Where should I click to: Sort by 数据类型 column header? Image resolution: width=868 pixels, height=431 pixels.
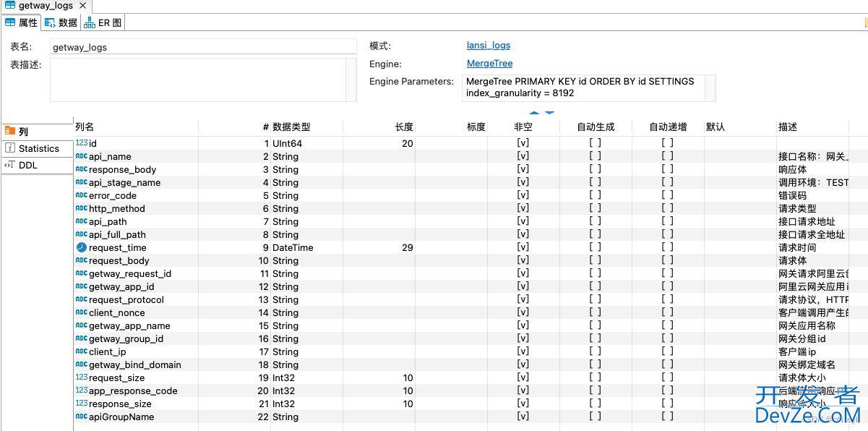tap(291, 127)
